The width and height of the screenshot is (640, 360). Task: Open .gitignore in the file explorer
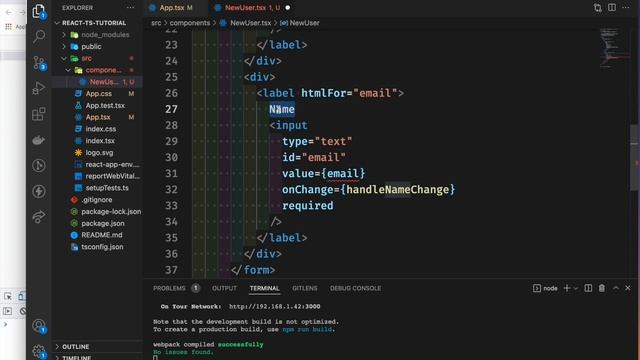[97, 200]
